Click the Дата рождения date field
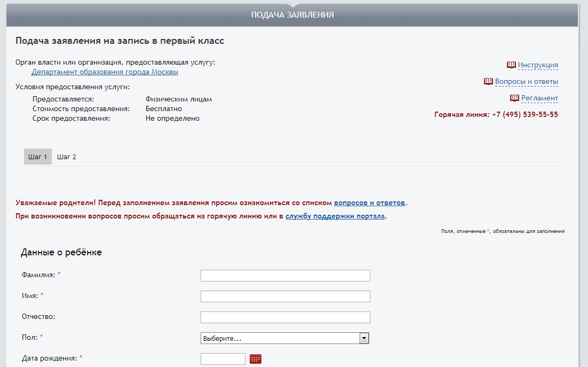Viewport: 588px width, 367px height. coord(223,359)
